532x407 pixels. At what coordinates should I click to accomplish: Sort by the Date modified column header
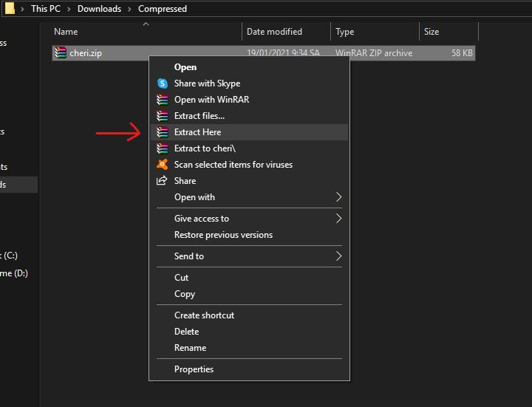coord(274,32)
